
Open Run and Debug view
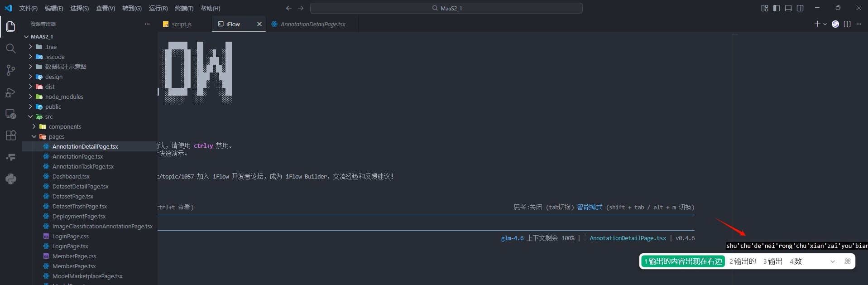[x=10, y=92]
